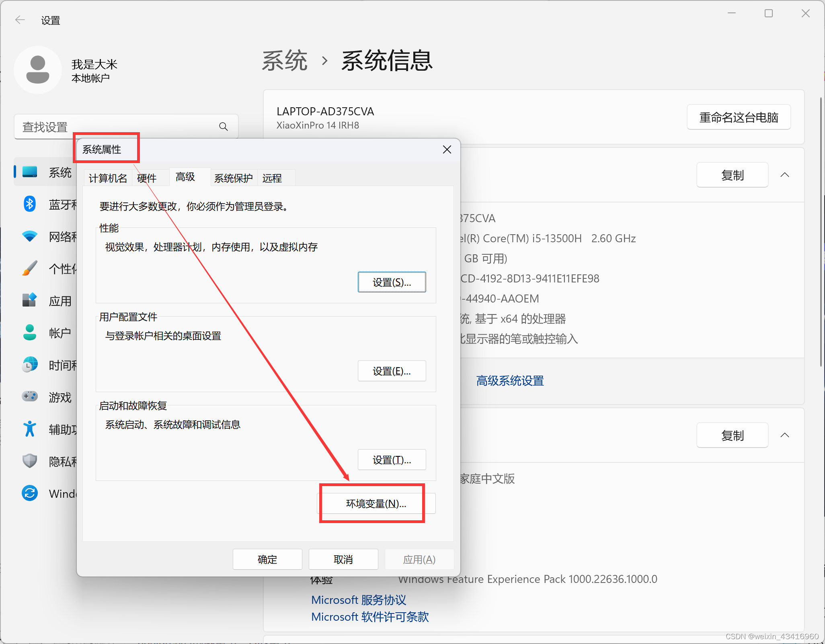The height and width of the screenshot is (644, 825).
Task: Open Microsoft 软件许可条款 link
Action: (x=370, y=617)
